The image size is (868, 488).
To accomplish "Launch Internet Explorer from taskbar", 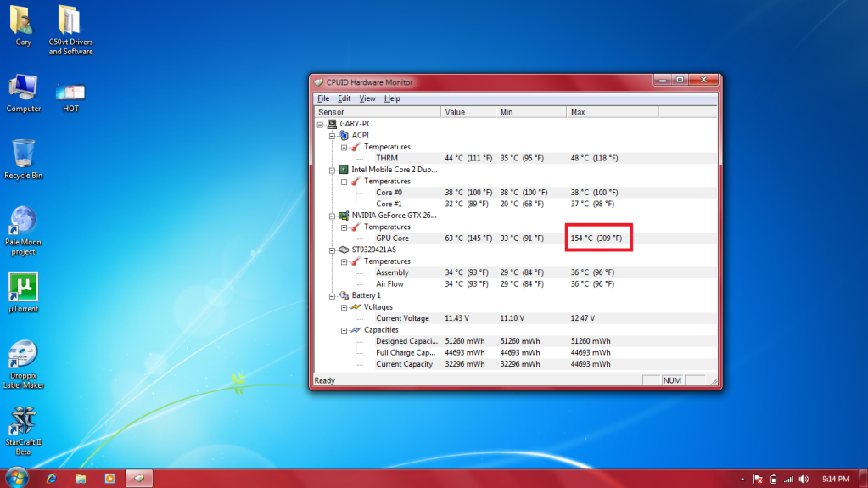I will [x=52, y=479].
